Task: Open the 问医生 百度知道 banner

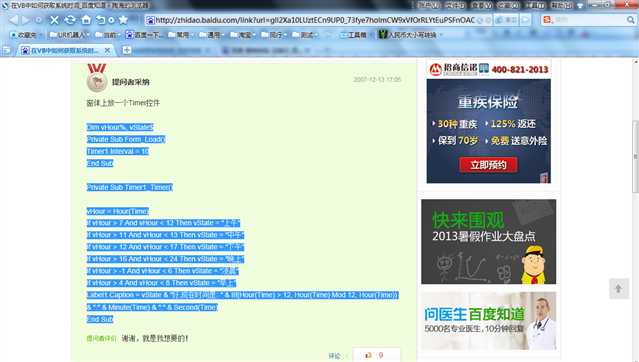Action: click(488, 321)
